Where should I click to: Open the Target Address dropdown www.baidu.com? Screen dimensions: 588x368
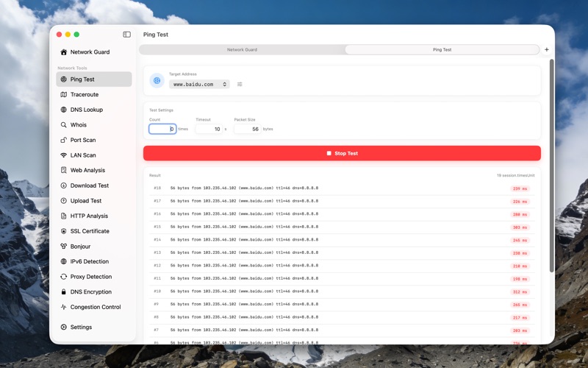[199, 84]
